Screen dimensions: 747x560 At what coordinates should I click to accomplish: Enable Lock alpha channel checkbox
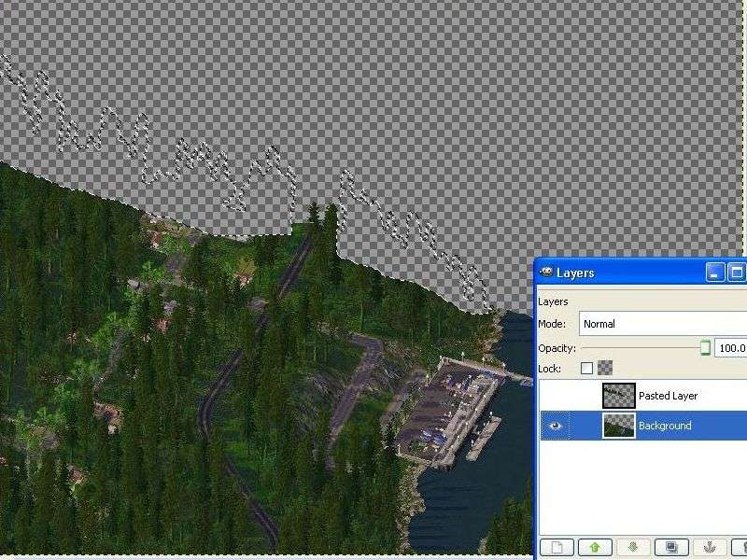pyautogui.click(x=587, y=368)
